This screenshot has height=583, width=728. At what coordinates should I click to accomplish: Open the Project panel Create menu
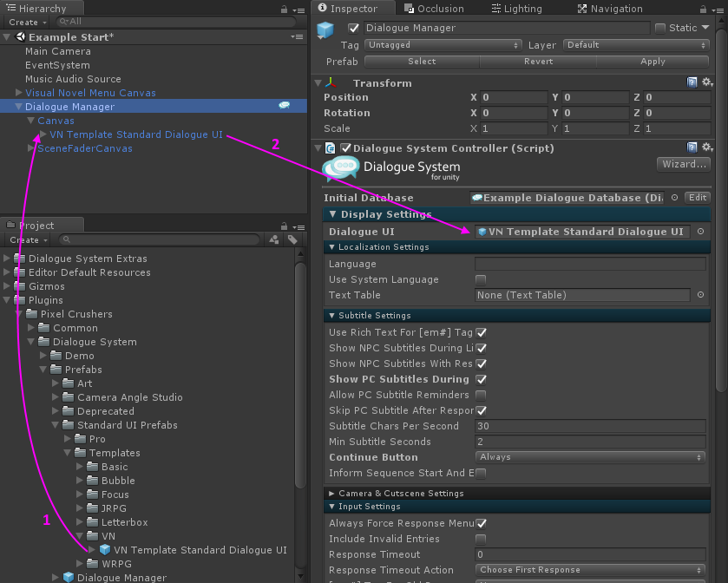click(x=29, y=239)
